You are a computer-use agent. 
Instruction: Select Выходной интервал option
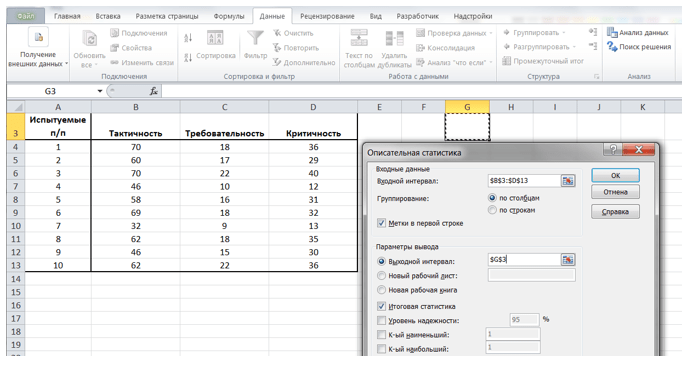click(x=381, y=261)
